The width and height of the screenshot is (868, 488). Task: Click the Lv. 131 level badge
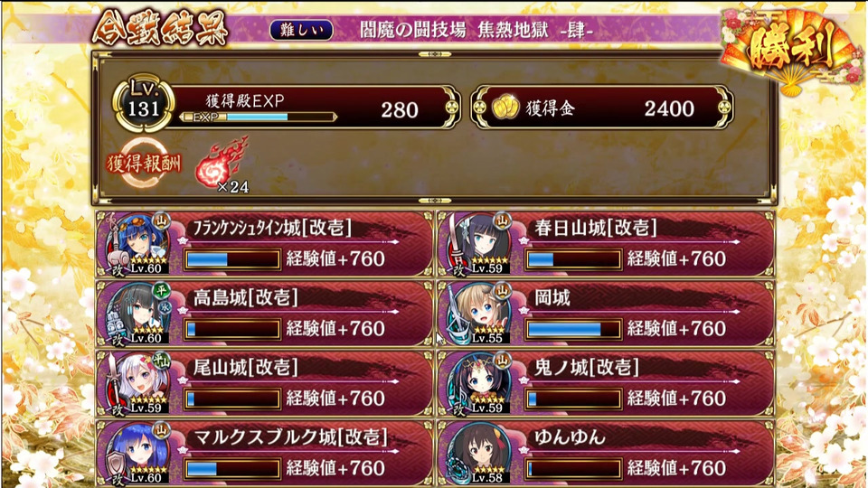pyautogui.click(x=144, y=103)
